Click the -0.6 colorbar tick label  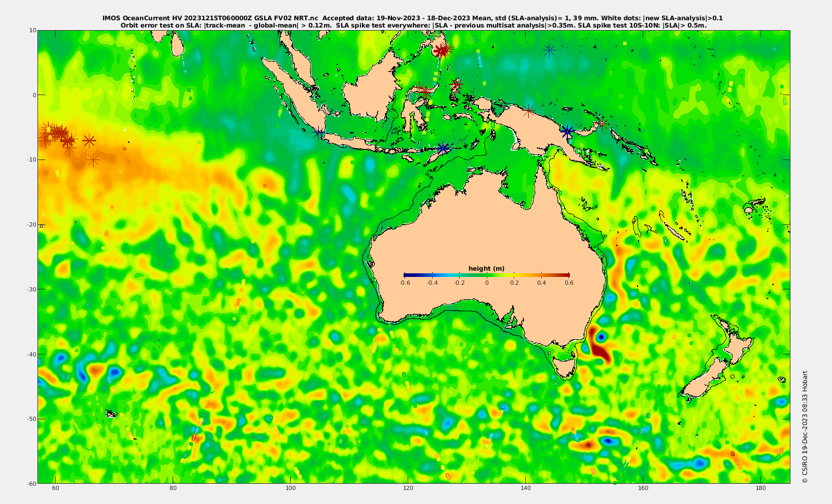click(405, 283)
